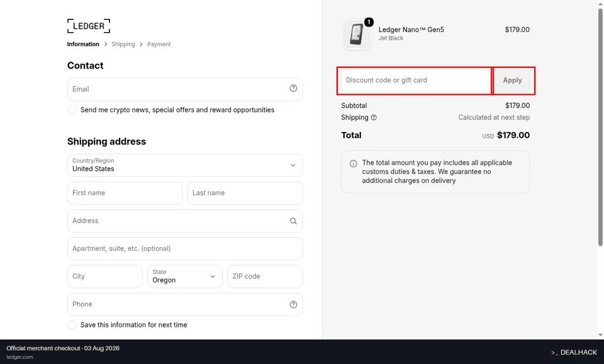
Task: Go to the Shipping breadcrumb step
Action: (x=123, y=44)
